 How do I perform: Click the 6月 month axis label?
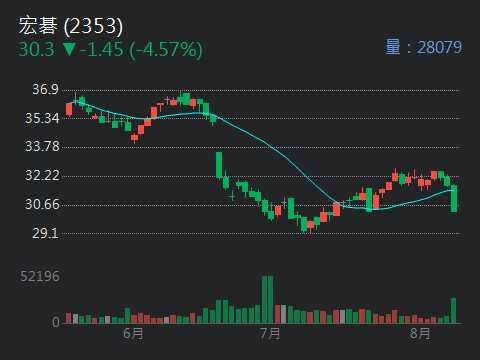(133, 333)
